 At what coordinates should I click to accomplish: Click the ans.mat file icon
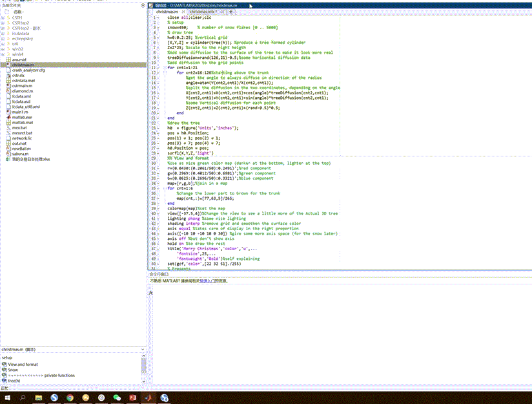[x=8, y=59]
